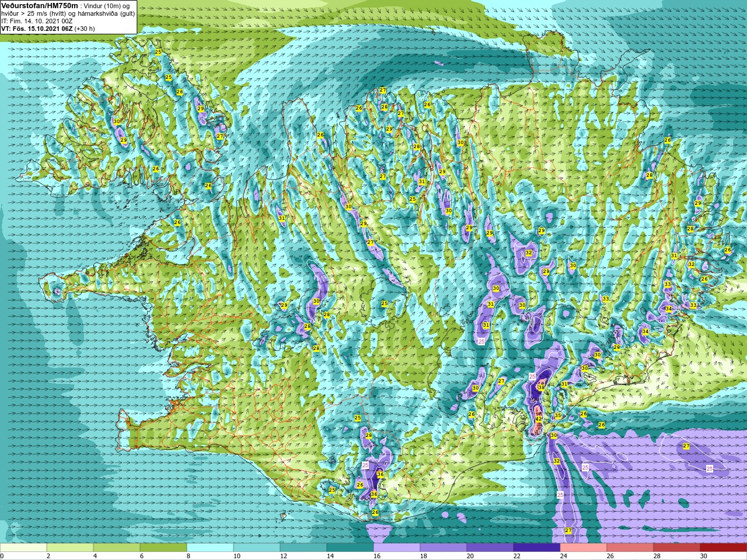This screenshot has width=747, height=560.
Task: Click the Veðurstofan/HM750m title text
Action: [x=39, y=5]
